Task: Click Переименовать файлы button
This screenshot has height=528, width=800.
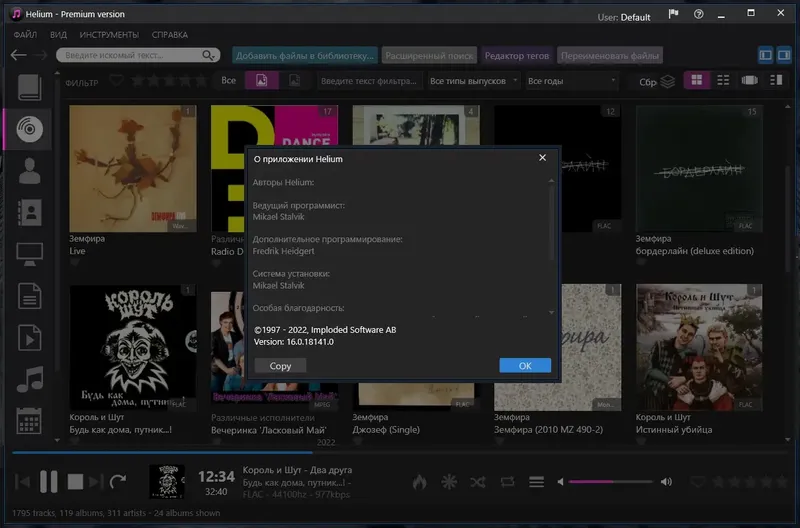Action: [610, 56]
